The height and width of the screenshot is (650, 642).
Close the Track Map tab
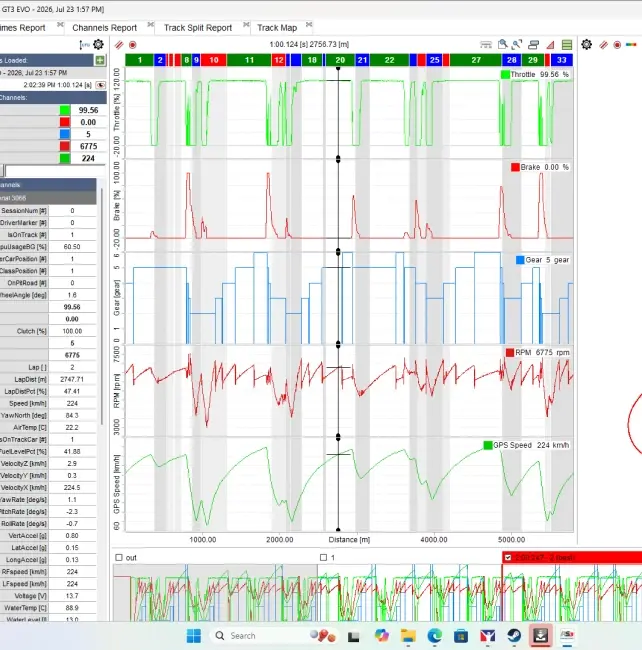309,24
